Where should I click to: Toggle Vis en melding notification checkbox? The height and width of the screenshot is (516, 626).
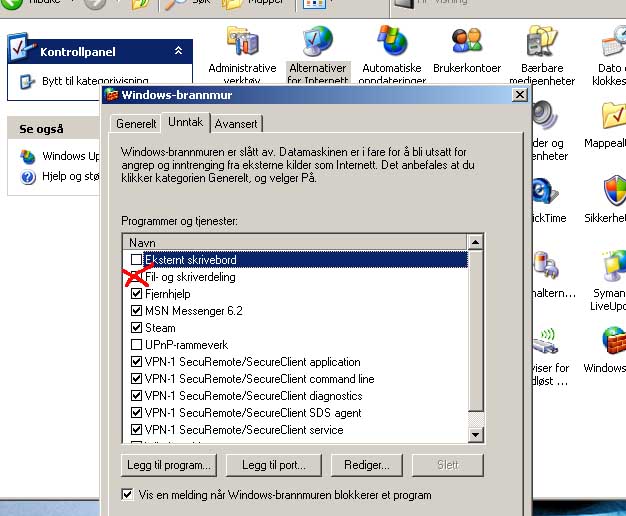pos(127,494)
